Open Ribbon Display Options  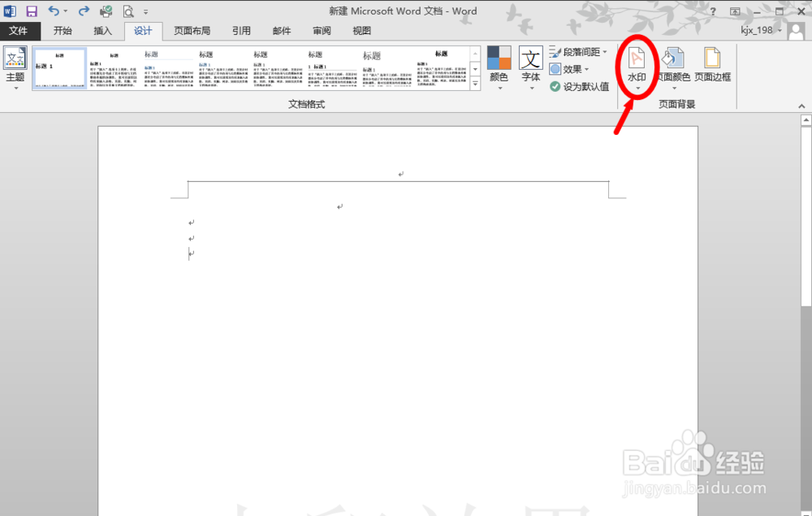pos(735,11)
